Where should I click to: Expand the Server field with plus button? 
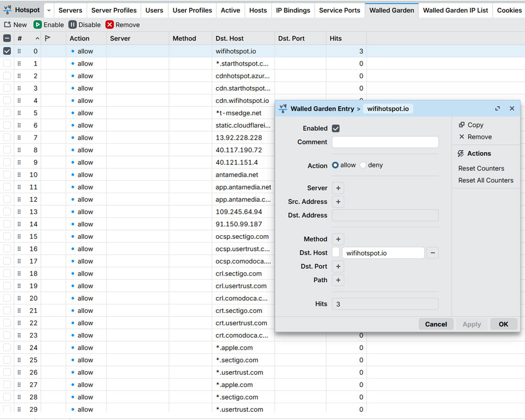click(338, 188)
